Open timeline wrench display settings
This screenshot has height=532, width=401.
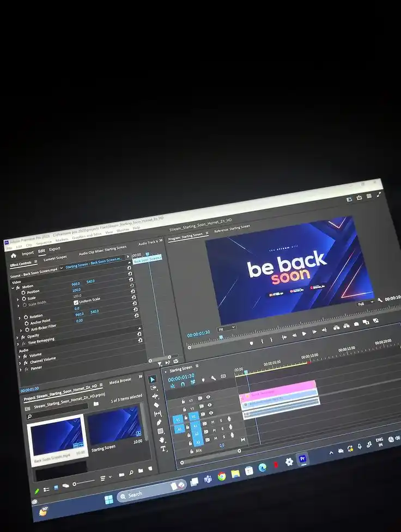213,378
